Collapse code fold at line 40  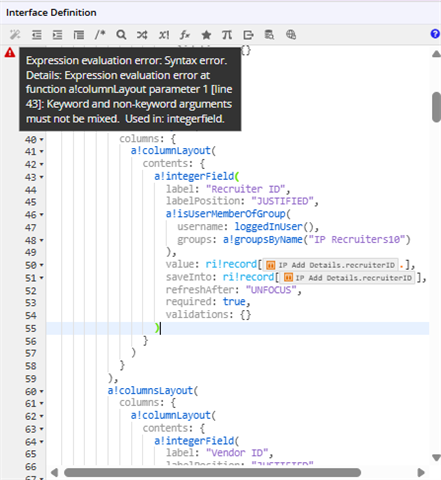[x=42, y=139]
